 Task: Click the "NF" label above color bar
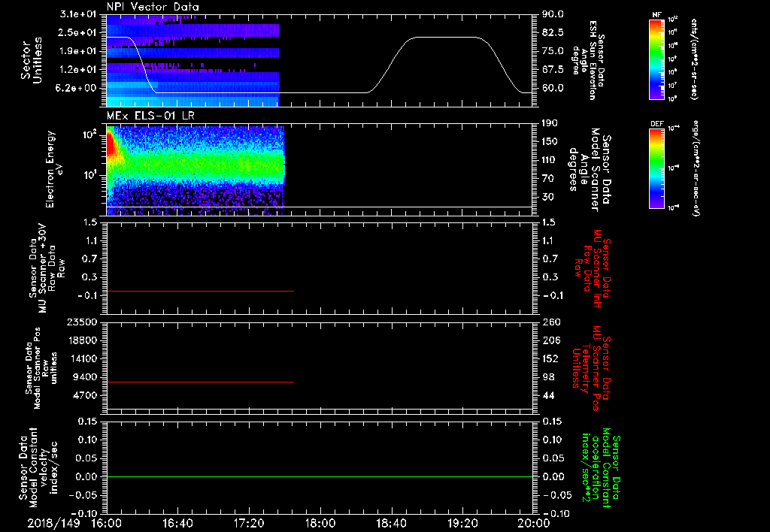(656, 15)
